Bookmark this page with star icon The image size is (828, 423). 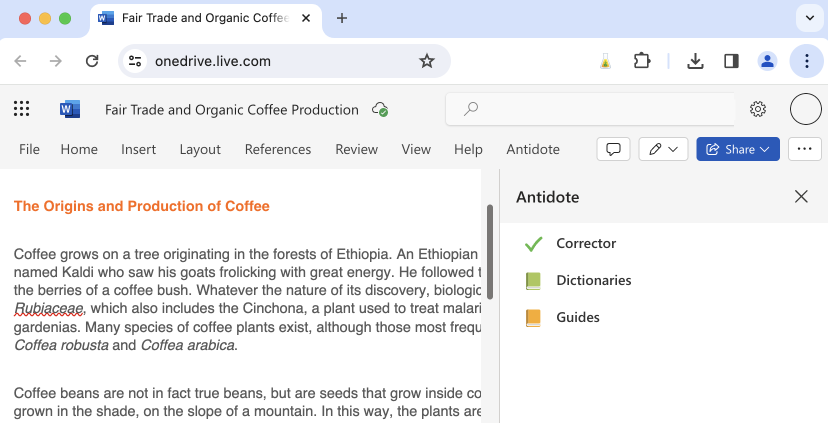427,61
